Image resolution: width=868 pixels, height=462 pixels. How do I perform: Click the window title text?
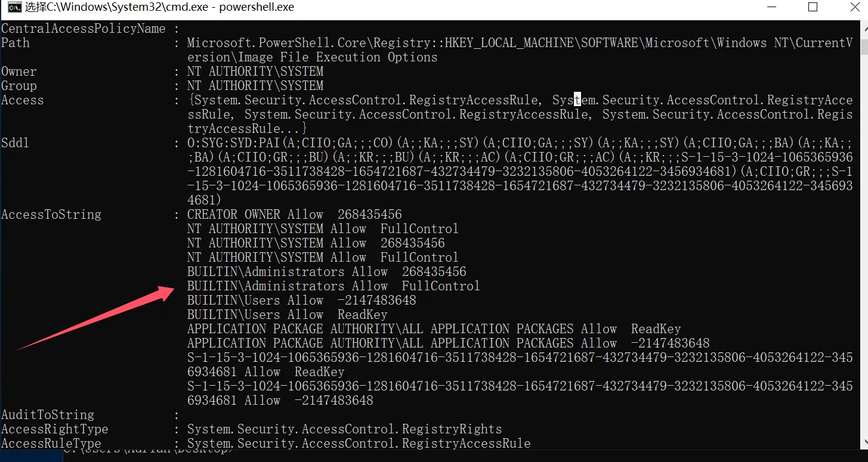159,8
